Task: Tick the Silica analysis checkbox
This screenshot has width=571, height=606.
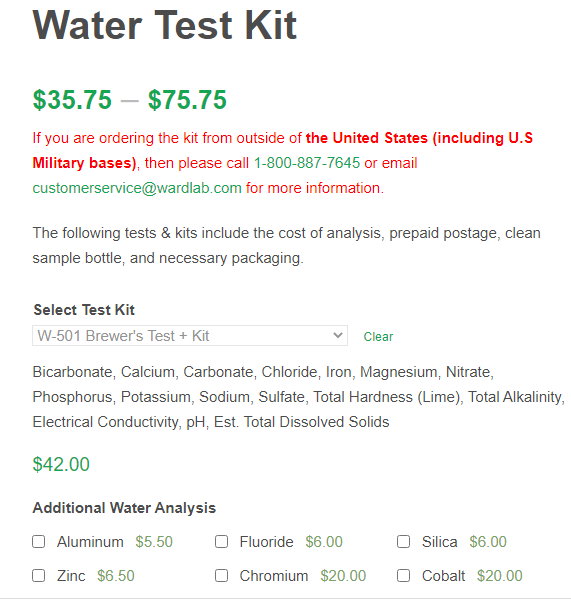Action: [x=404, y=541]
